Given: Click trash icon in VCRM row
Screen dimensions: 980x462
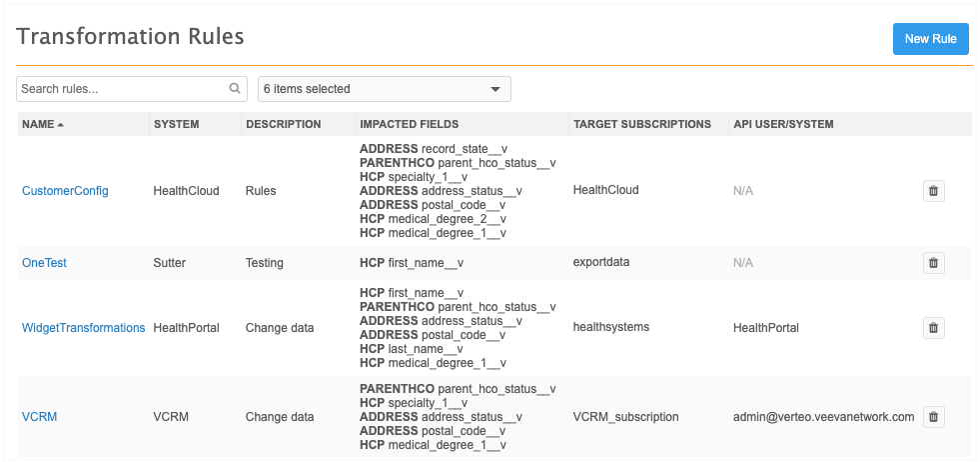Looking at the screenshot, I should pyautogui.click(x=933, y=417).
